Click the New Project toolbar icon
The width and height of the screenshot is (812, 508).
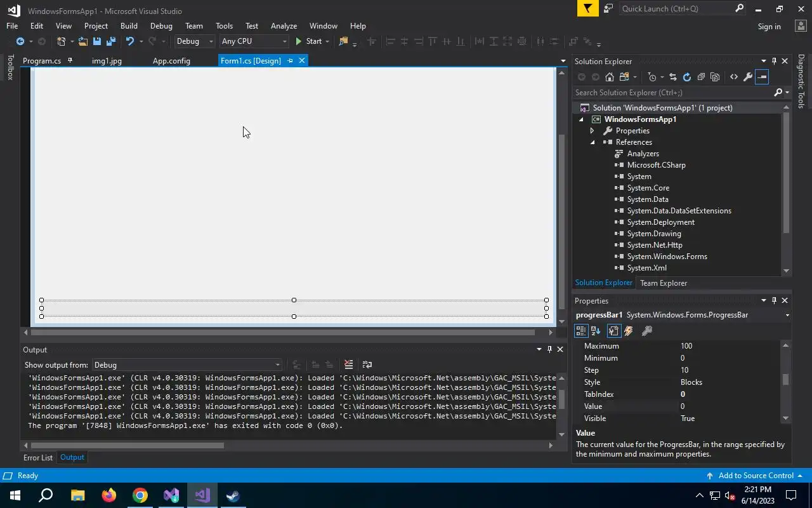point(62,41)
